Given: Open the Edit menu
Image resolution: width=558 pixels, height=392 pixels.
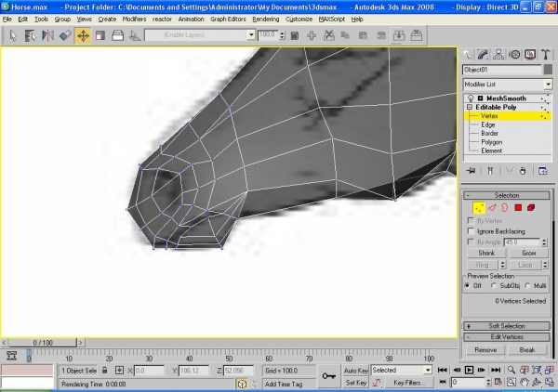Looking at the screenshot, I should 22,20.
